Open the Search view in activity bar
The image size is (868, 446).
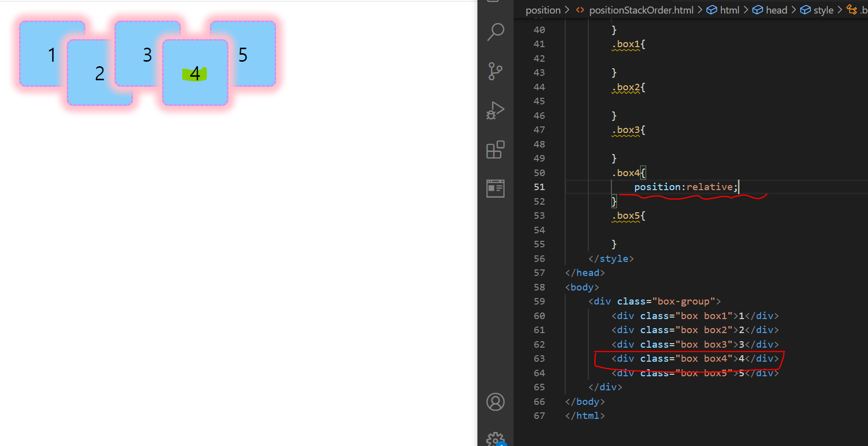(495, 32)
